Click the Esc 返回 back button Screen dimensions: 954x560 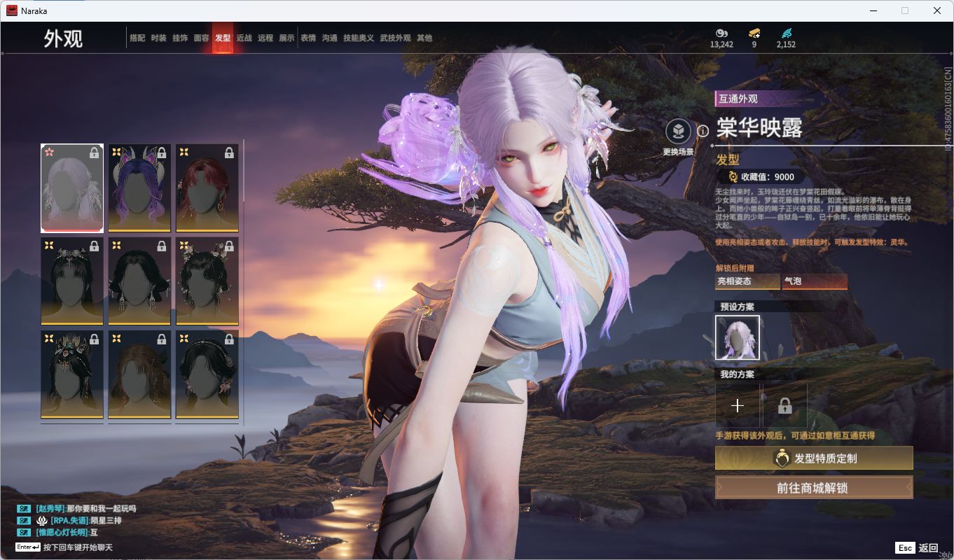(916, 548)
